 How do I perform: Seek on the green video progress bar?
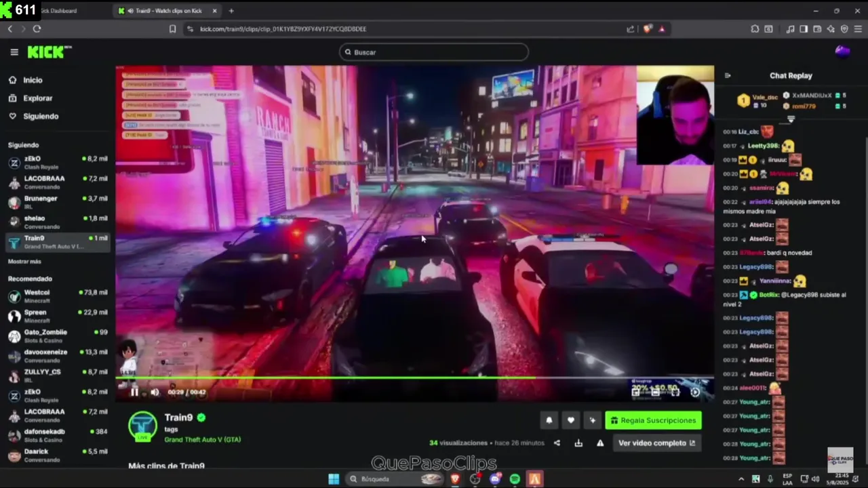(414, 378)
